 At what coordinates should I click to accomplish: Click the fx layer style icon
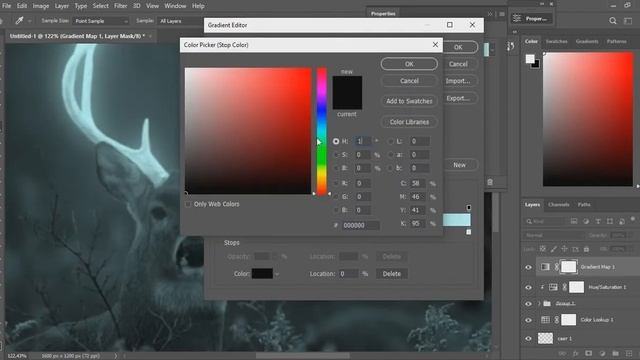tap(576, 353)
